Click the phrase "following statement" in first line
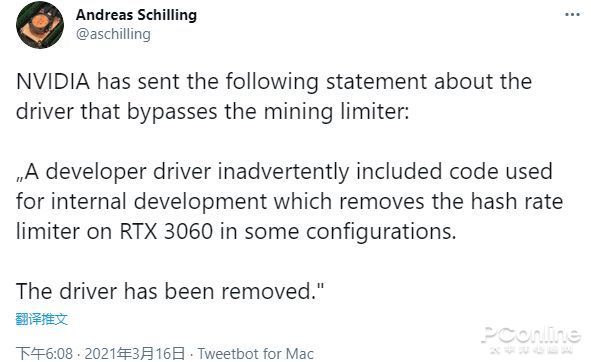The image size is (591, 362). click(326, 82)
